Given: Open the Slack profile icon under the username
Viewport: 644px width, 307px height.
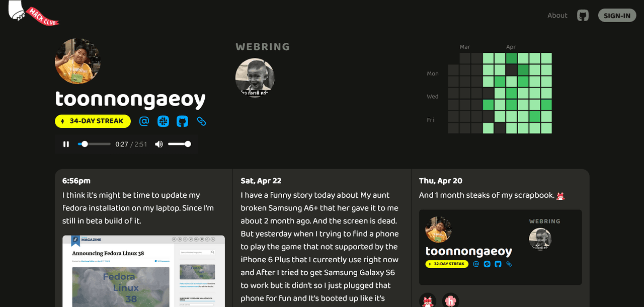Looking at the screenshot, I should point(163,121).
